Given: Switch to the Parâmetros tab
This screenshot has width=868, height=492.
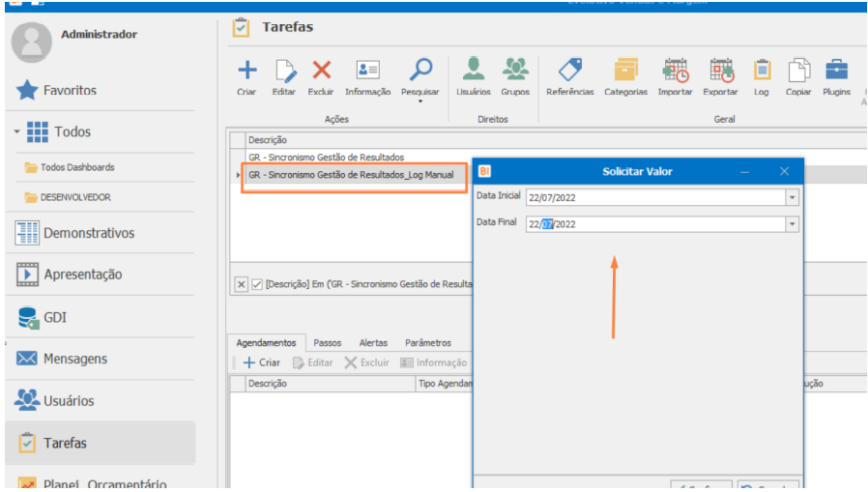Looking at the screenshot, I should point(428,343).
